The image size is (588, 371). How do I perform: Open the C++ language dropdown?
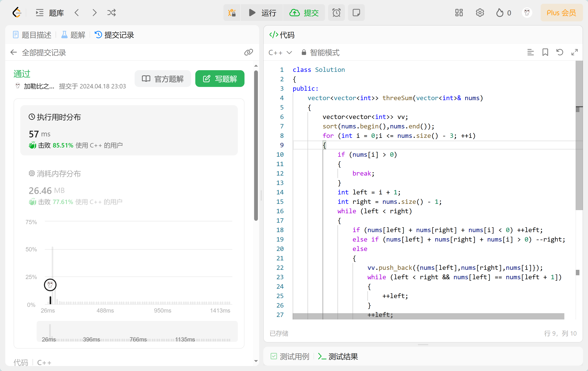(280, 53)
